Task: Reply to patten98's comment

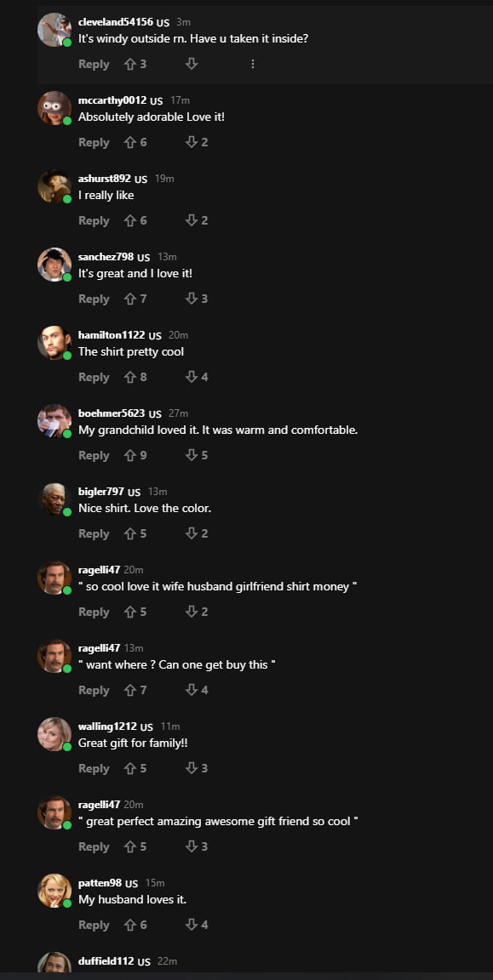Action: pos(94,925)
